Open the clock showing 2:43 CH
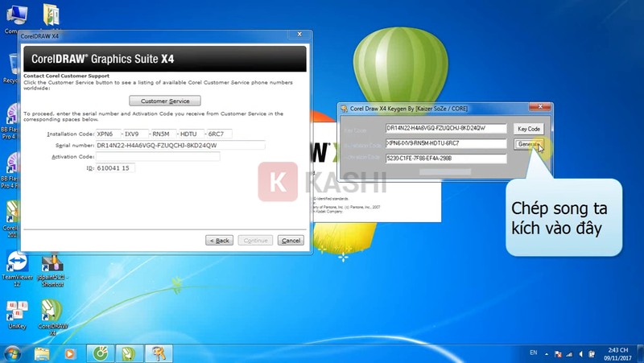Screen dimensions: 644x363 tap(617, 353)
